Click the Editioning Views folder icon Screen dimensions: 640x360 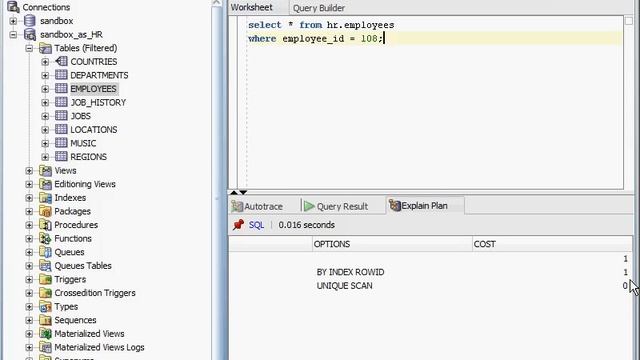pos(45,184)
